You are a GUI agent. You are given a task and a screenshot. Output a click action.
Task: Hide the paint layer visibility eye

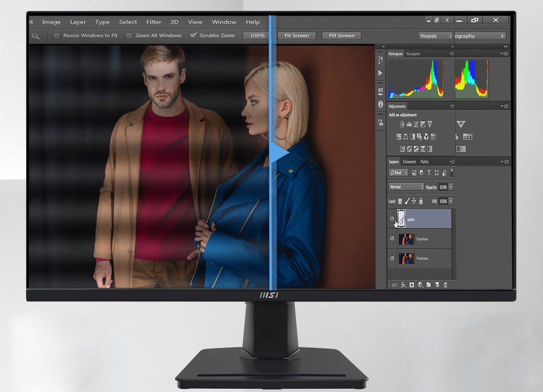[x=392, y=218]
